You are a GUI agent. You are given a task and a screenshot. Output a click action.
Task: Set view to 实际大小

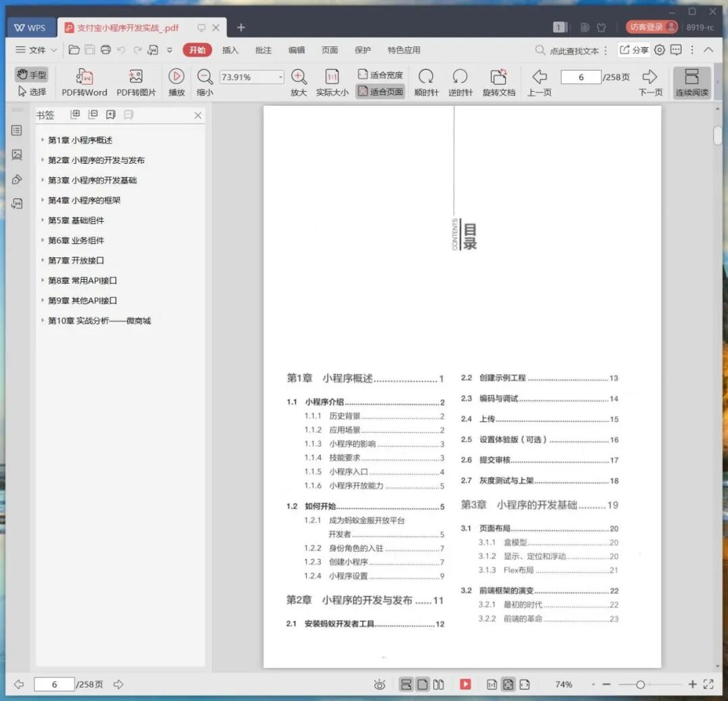coord(332,83)
